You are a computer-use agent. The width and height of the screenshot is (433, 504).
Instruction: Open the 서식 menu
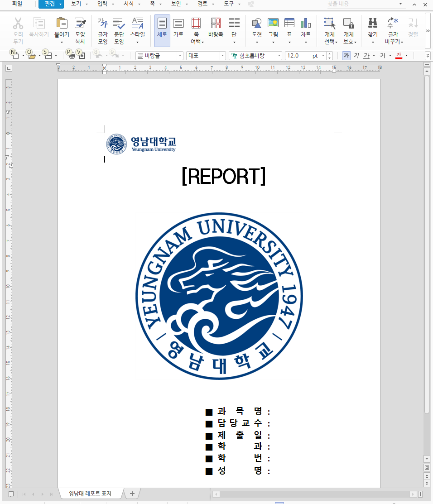[129, 4]
